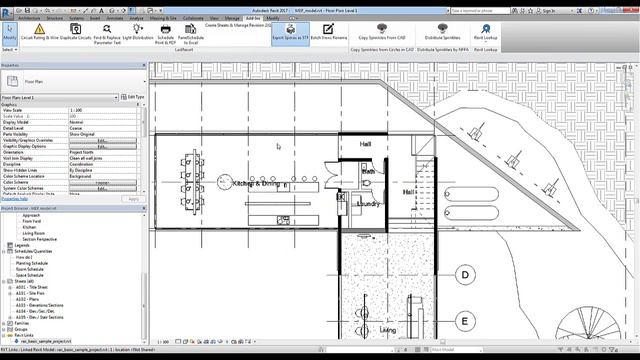Expand the A001 - Title Sheet node
This screenshot has width=640, height=360.
coord(11,287)
